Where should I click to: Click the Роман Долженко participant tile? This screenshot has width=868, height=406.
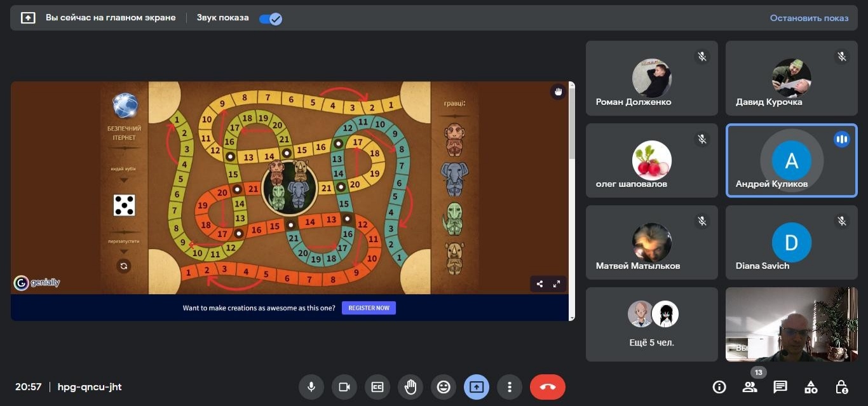pyautogui.click(x=652, y=78)
